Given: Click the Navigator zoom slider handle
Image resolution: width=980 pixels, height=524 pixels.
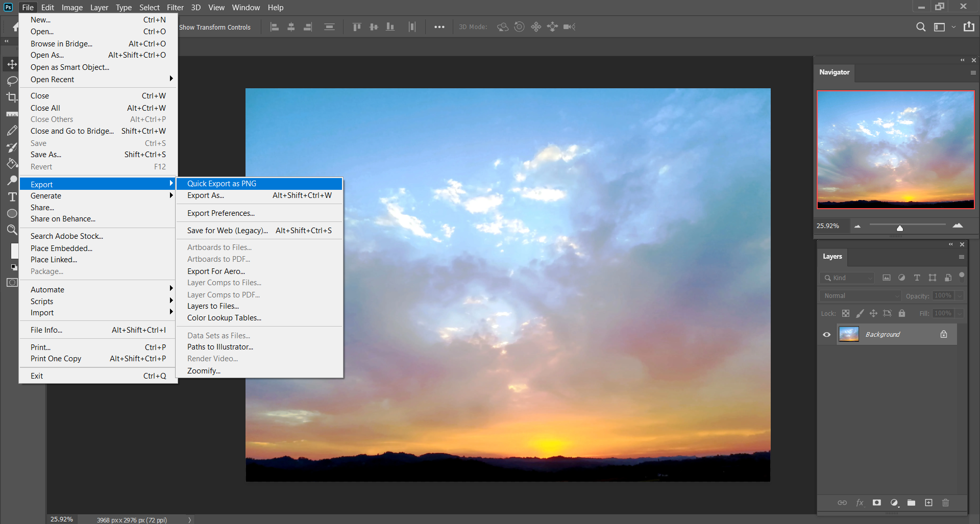Looking at the screenshot, I should [x=900, y=228].
